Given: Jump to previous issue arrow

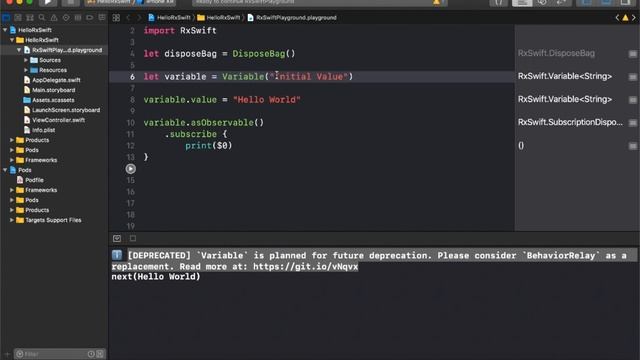Looking at the screenshot, I should [617, 18].
